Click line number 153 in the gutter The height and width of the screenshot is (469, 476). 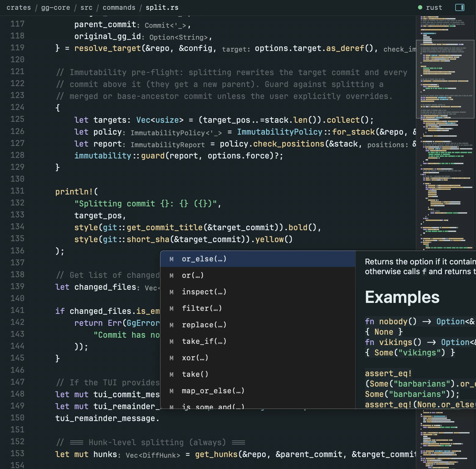17,453
